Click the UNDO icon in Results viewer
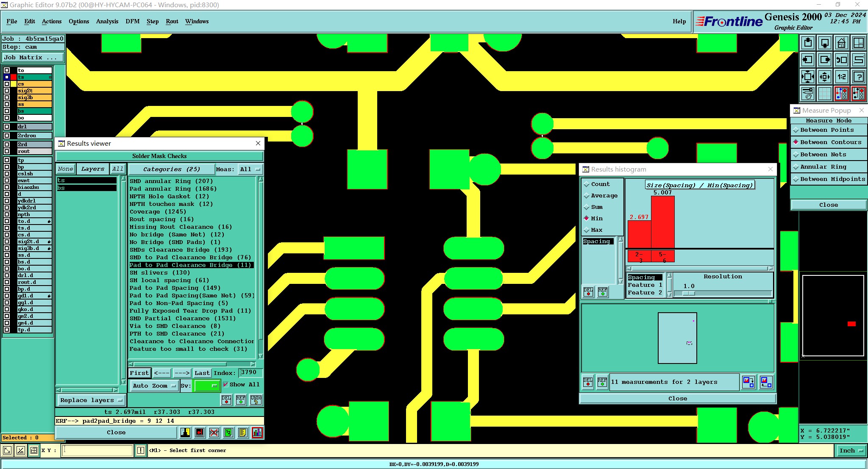The image size is (868, 469). (x=256, y=400)
